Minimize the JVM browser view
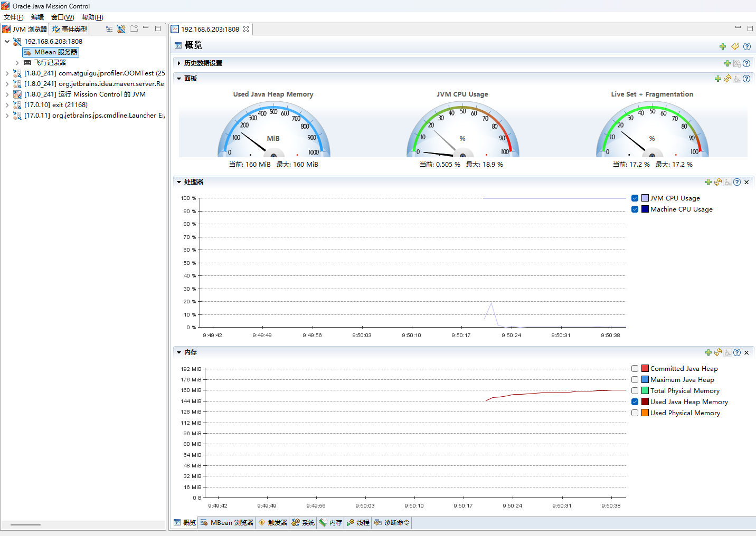The width and height of the screenshot is (756, 536). pyautogui.click(x=146, y=28)
